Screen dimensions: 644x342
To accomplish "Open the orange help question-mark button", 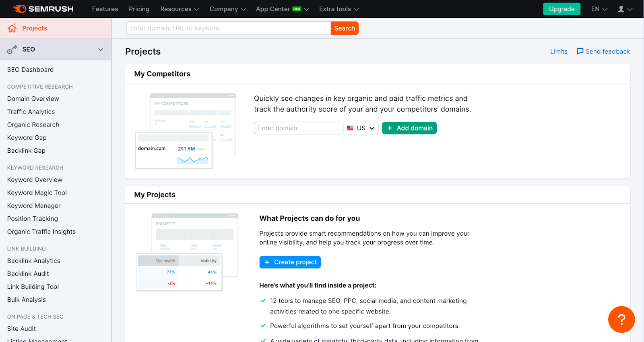I will [621, 319].
